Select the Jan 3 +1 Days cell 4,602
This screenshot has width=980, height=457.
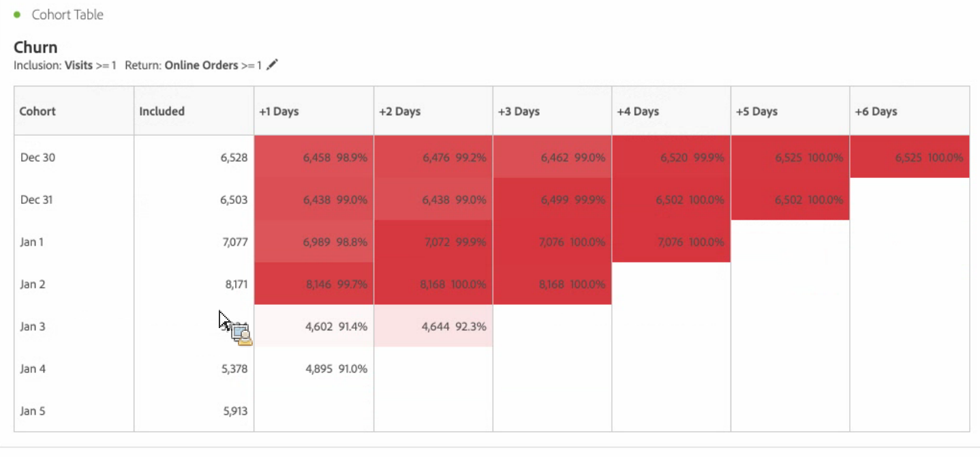[313, 326]
